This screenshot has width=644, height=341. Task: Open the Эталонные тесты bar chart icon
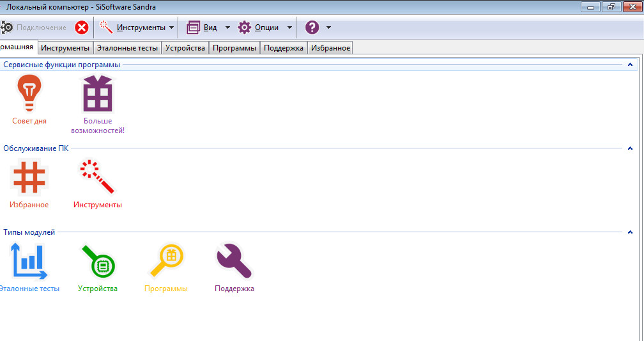tap(29, 261)
